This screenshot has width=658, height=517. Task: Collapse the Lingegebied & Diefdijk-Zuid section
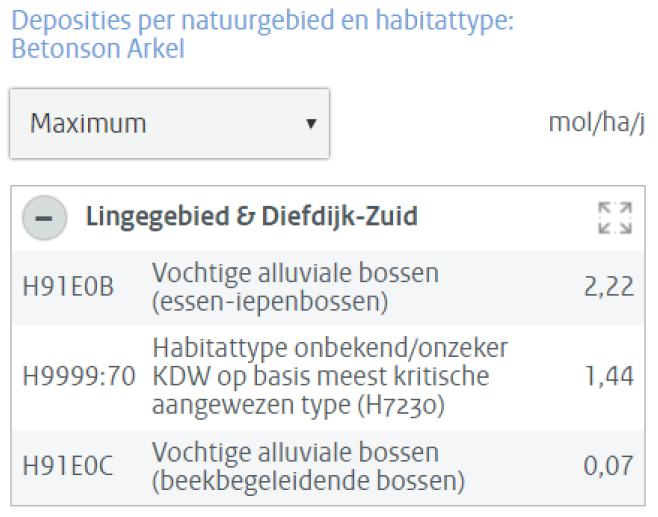coord(44,217)
